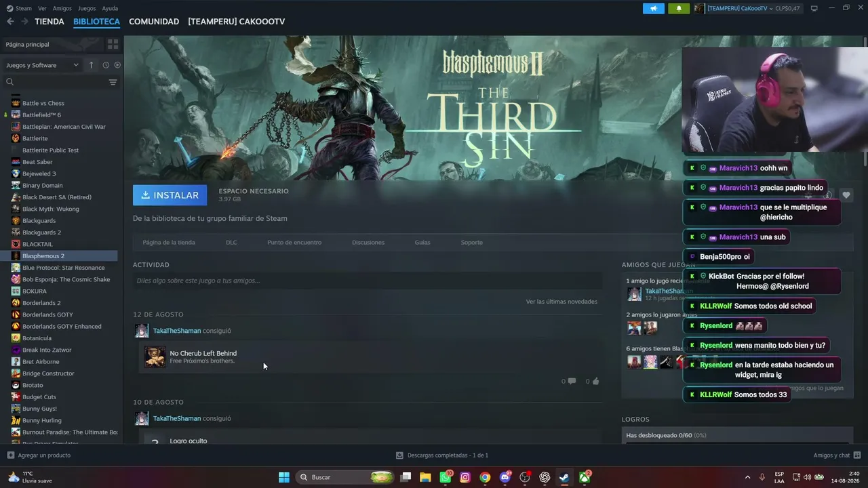Open TakaTheShaman profile link under 12 de agosto
Image resolution: width=868 pixels, height=488 pixels.
177,331
